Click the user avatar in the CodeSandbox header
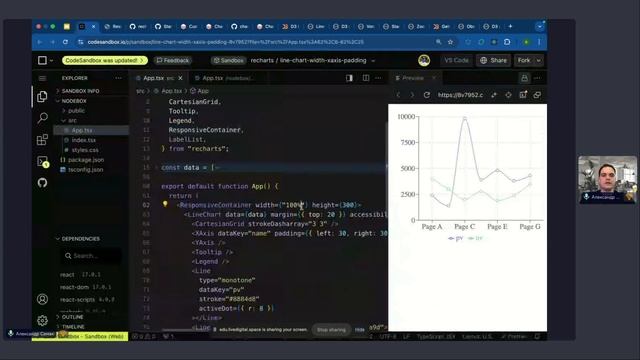 424,60
